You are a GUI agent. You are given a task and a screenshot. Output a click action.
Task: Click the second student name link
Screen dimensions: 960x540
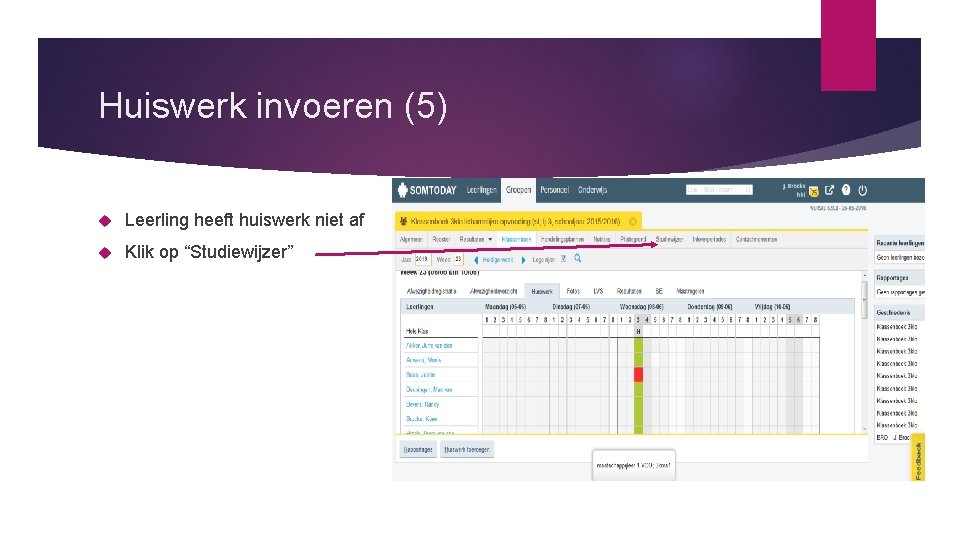pos(424,361)
